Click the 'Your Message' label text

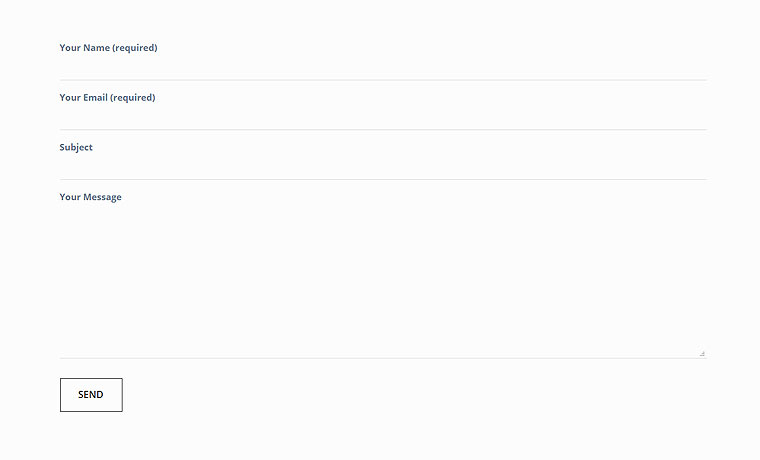[90, 198]
